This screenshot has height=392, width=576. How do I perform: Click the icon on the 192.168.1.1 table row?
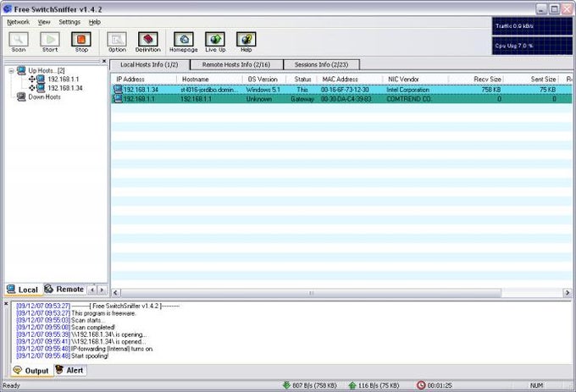118,98
